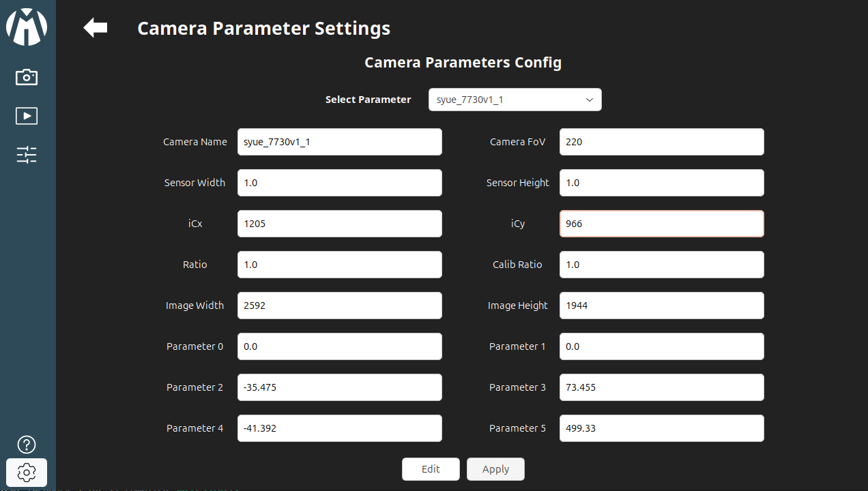
Task: Open the camera capture view in sidebar
Action: click(27, 77)
